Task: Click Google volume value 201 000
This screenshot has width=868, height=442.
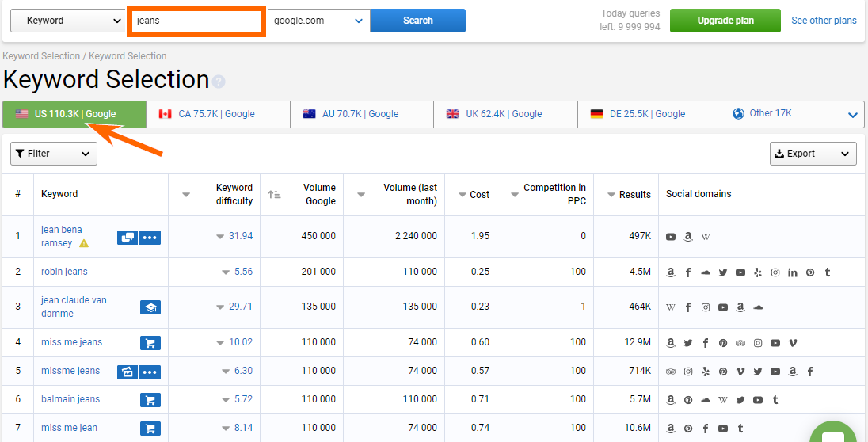Action: tap(318, 272)
